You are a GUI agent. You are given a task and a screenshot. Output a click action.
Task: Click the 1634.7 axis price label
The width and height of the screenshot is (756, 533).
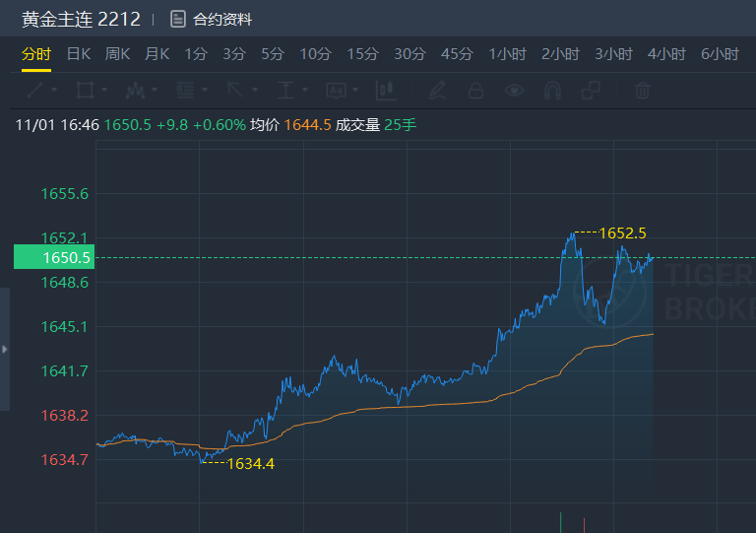coord(65,460)
